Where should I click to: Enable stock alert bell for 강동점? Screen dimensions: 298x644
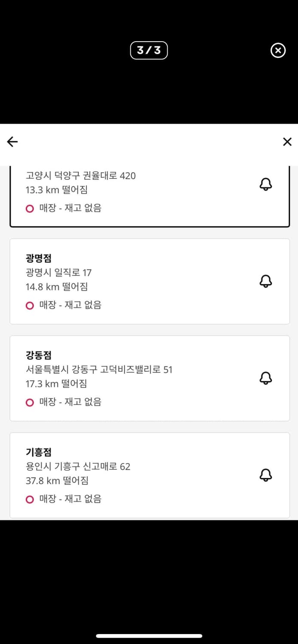click(266, 378)
